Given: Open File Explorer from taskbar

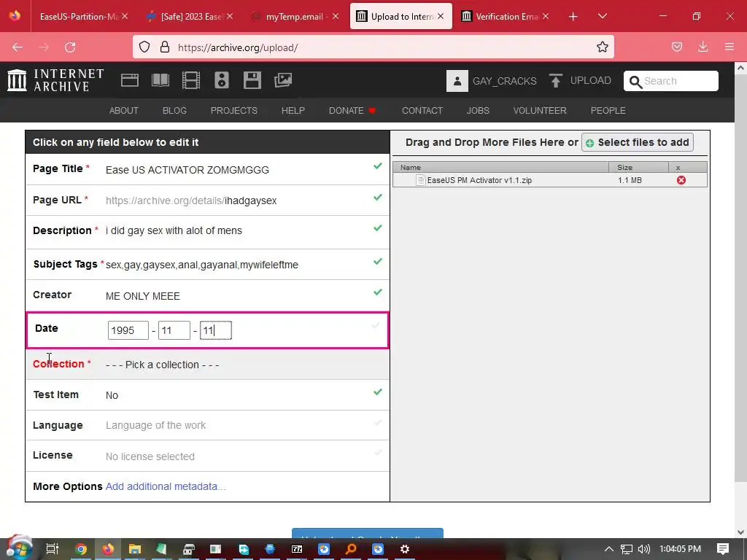Looking at the screenshot, I should [x=135, y=549].
